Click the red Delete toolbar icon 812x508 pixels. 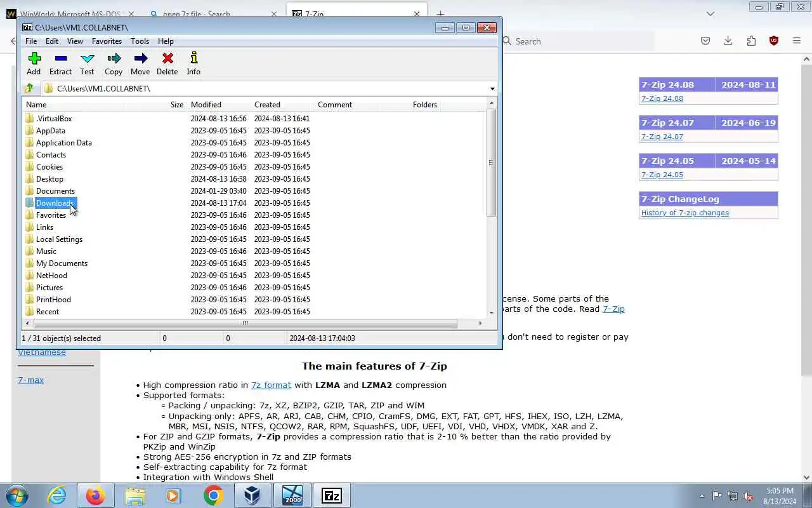[x=167, y=58]
